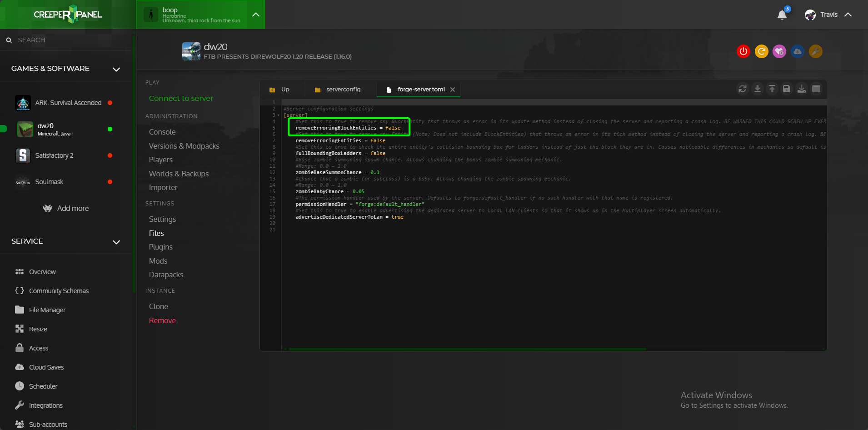The image size is (868, 430).
Task: Open notifications bell icon
Action: click(782, 15)
